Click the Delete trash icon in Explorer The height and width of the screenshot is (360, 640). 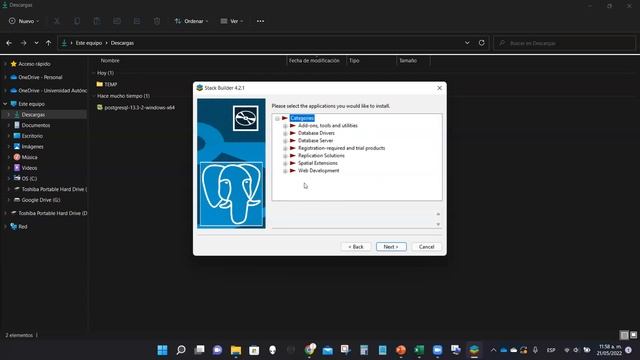(x=157, y=21)
